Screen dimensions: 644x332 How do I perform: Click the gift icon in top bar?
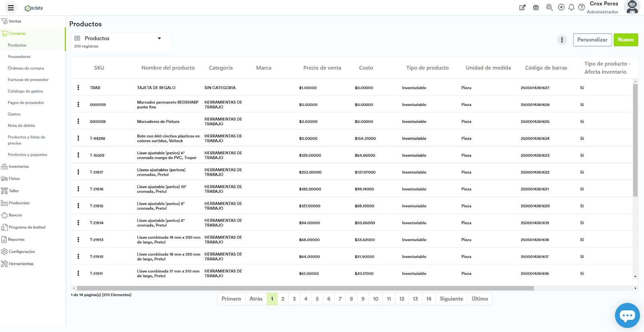point(536,7)
